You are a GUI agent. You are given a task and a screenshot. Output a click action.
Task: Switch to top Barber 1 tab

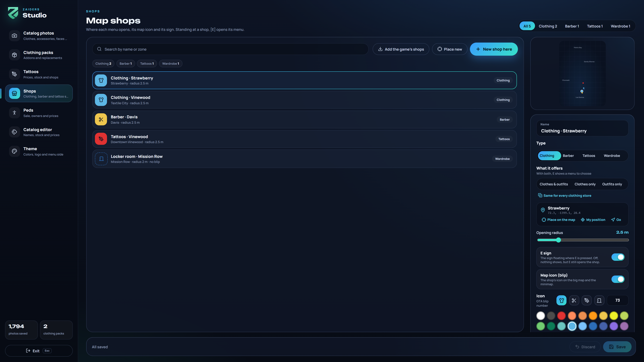pos(572,26)
